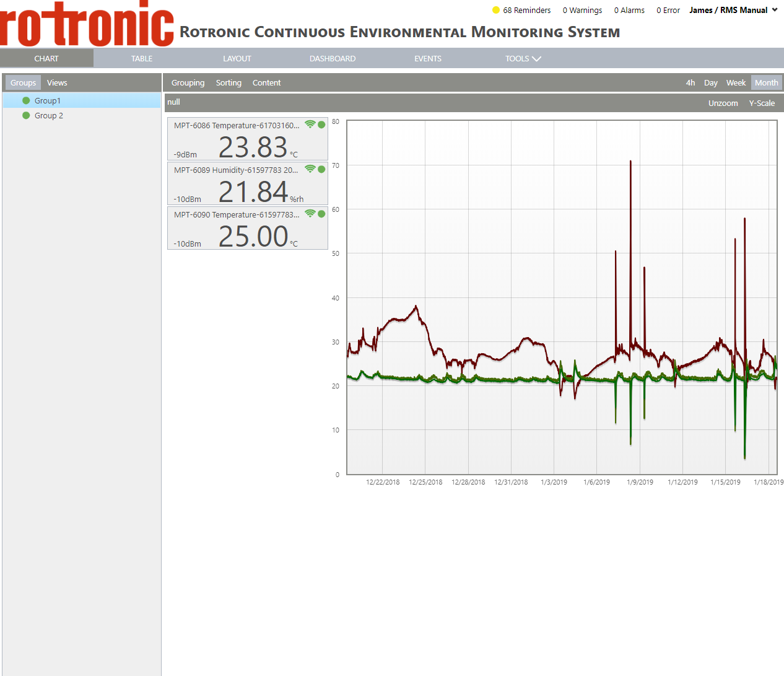
Task: Open the 0 Alarms link
Action: 629,10
